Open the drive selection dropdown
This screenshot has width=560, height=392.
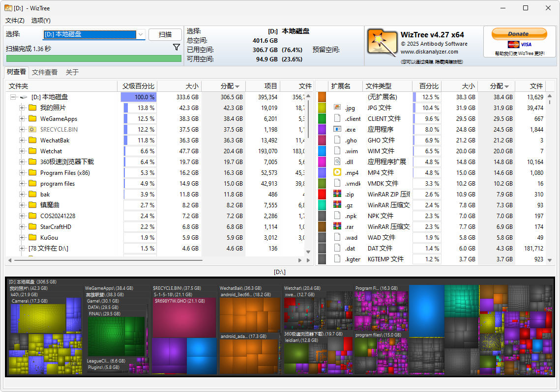point(141,34)
